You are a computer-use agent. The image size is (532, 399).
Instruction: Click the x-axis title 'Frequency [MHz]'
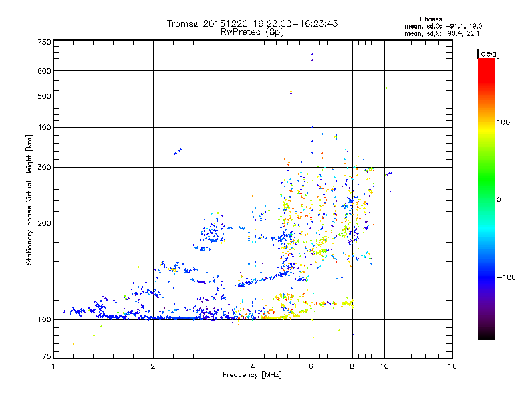(x=252, y=375)
